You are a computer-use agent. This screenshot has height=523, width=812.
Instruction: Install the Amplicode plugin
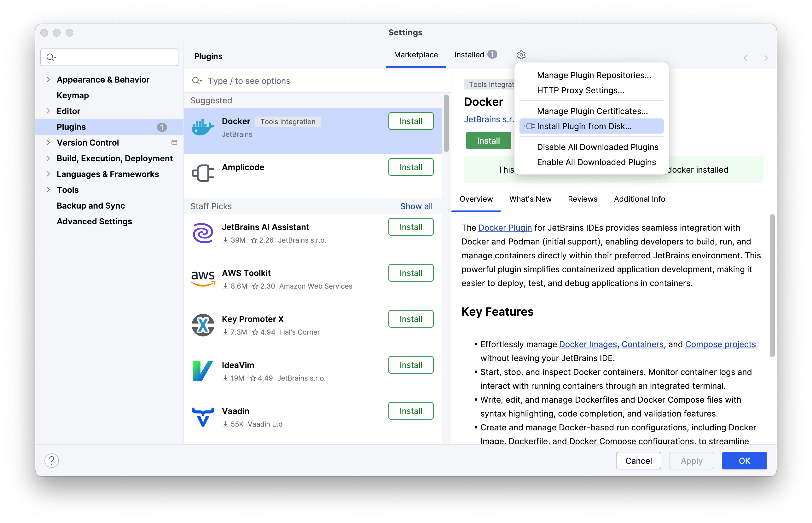tap(411, 167)
